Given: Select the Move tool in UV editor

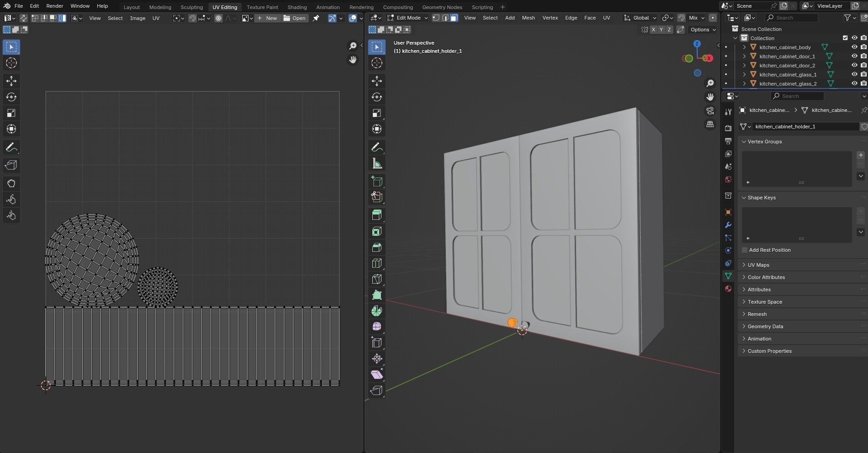Looking at the screenshot, I should (11, 81).
